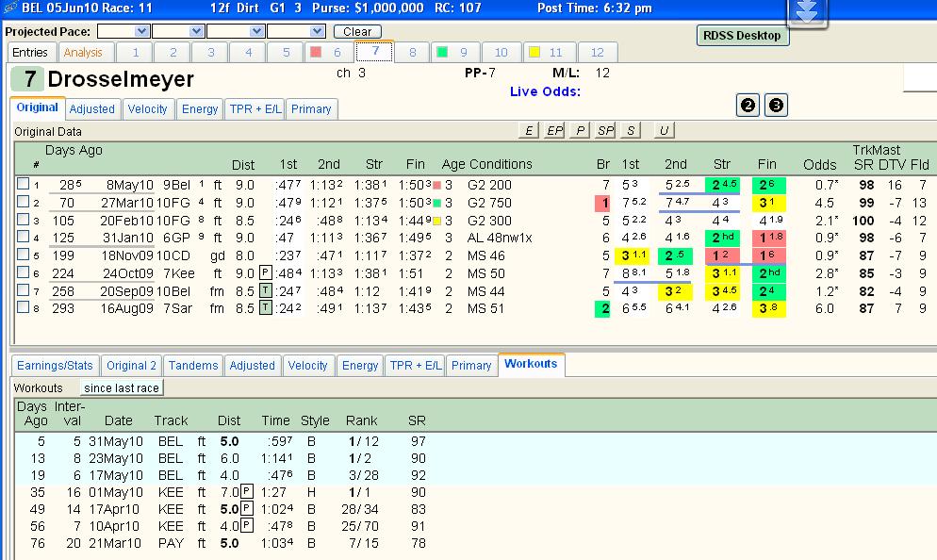Click the EP running style button
The height and width of the screenshot is (560, 937).
point(554,130)
